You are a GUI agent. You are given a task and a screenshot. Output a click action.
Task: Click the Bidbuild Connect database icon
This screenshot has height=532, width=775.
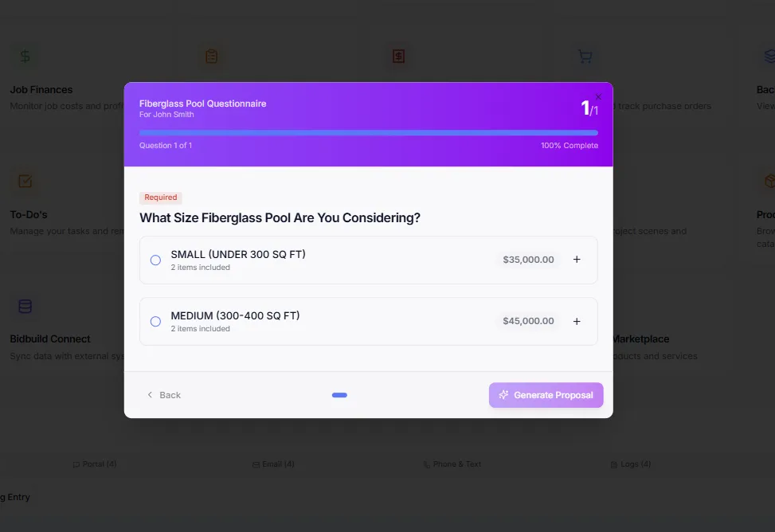[x=25, y=306]
